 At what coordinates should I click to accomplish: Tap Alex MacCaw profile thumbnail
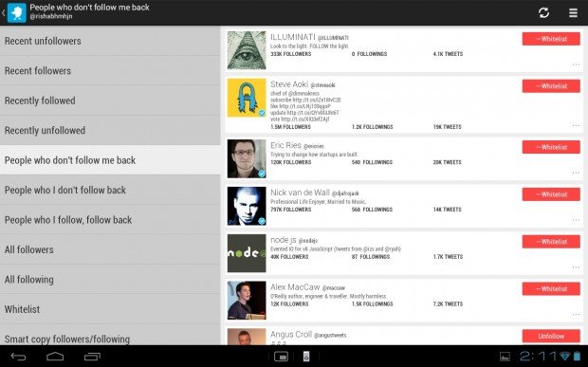(247, 301)
